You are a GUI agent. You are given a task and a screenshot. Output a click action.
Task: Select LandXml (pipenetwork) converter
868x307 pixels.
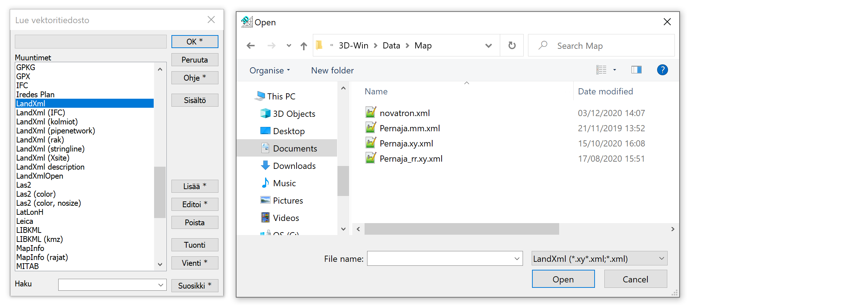(x=56, y=131)
